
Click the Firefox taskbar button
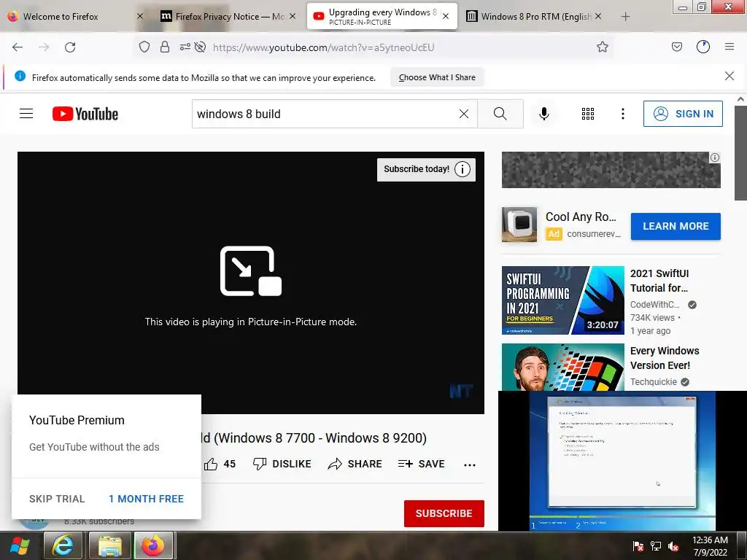click(153, 545)
